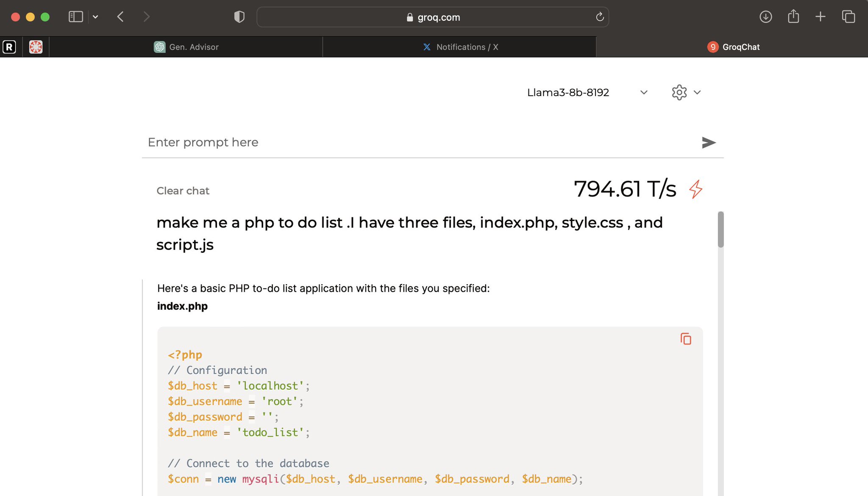Click the $db_host = 'localhost' line
This screenshot has height=496, width=868.
click(239, 386)
